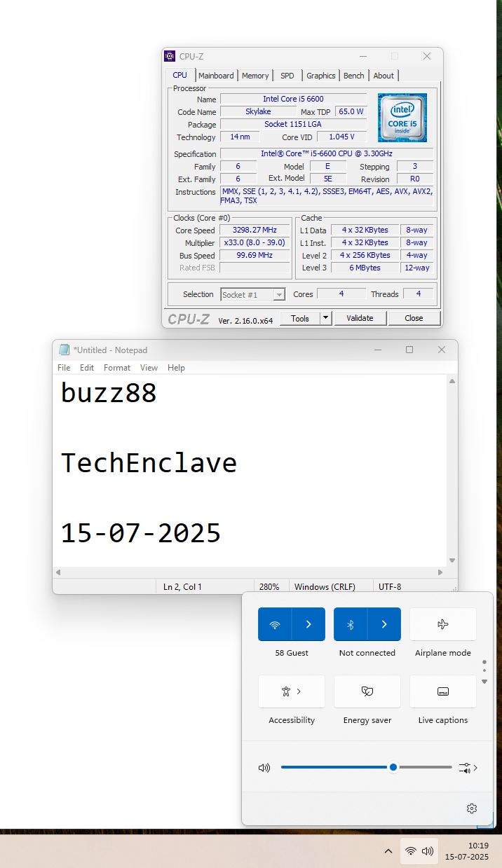Screen dimensions: 502x868
Task: Open the View menu in Notepad
Action: click(x=149, y=367)
